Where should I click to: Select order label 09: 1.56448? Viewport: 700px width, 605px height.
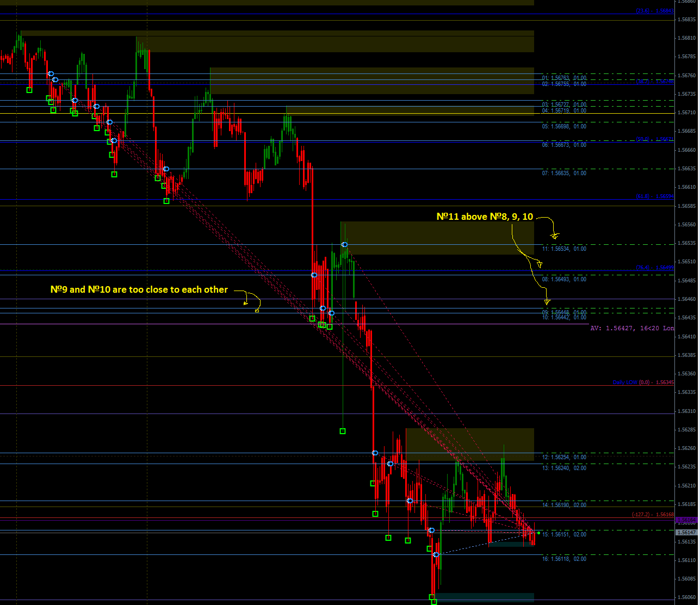click(564, 312)
